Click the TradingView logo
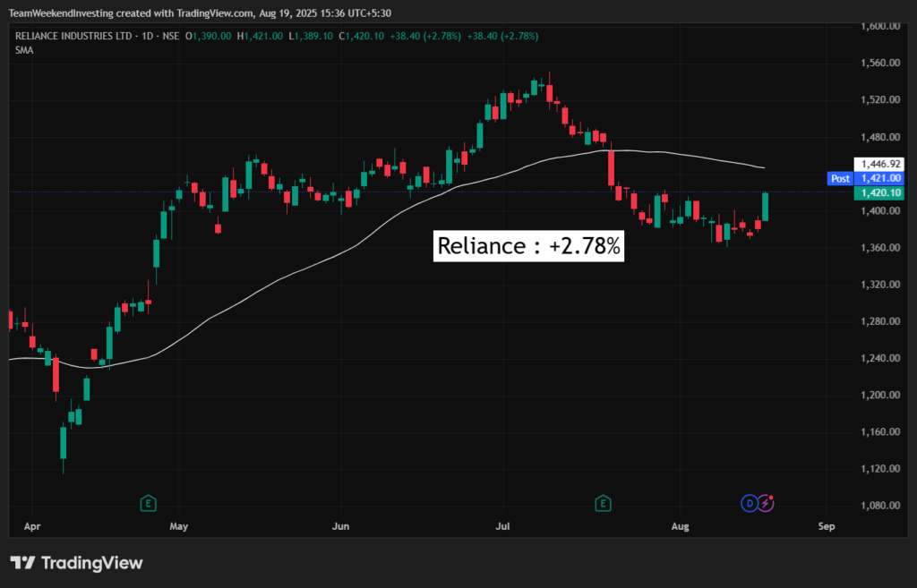Screen dimensions: 917x588 pyautogui.click(x=77, y=563)
